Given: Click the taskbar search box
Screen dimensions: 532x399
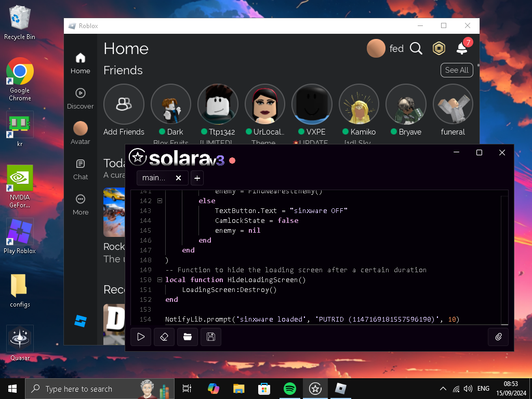Looking at the screenshot, I should 100,389.
